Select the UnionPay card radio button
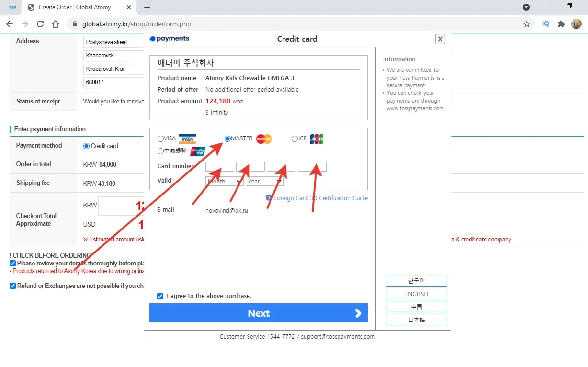 pyautogui.click(x=160, y=151)
